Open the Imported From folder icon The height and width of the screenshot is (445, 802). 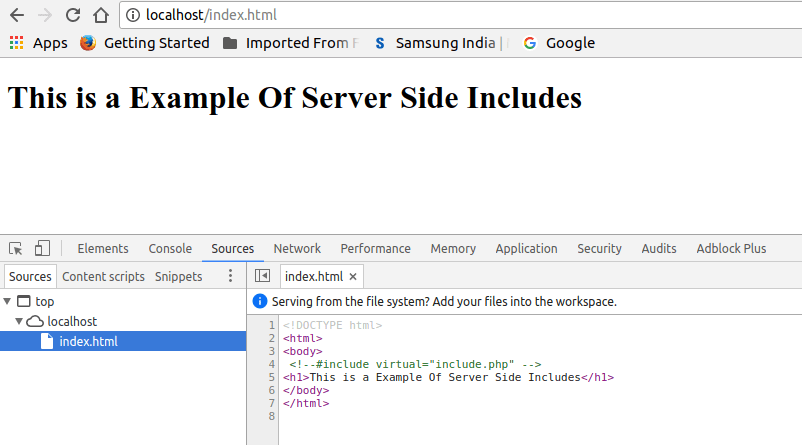click(230, 43)
